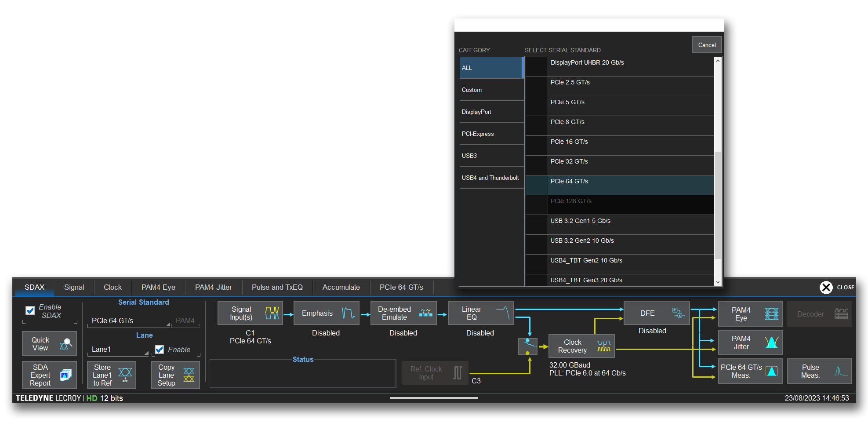Open the Signal Input(s) waveform icon

point(272,313)
